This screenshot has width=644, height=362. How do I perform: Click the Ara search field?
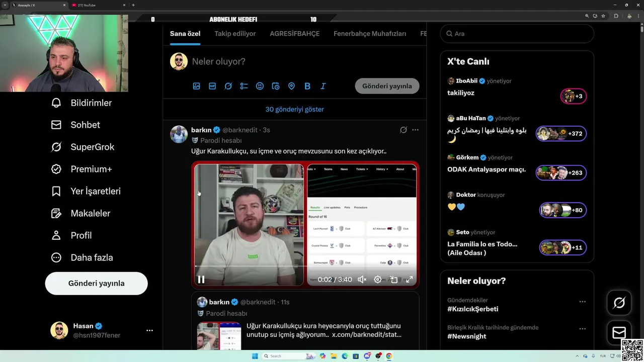coord(517,34)
